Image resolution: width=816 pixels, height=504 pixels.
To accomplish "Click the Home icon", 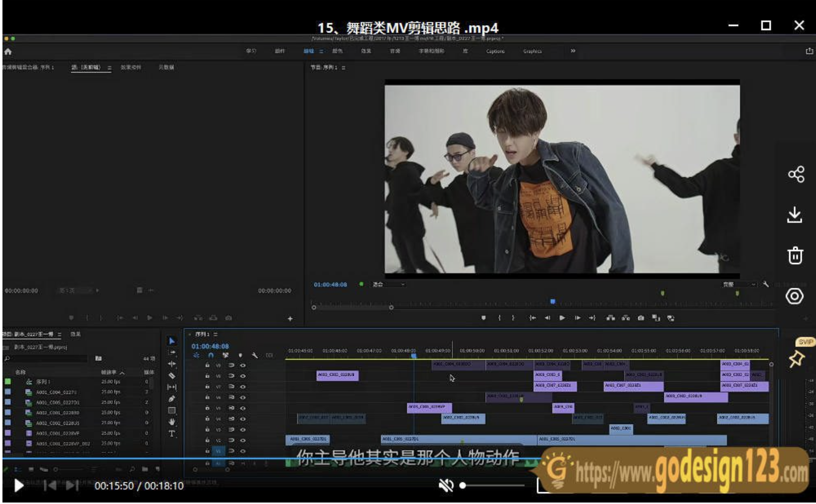I will (8, 51).
